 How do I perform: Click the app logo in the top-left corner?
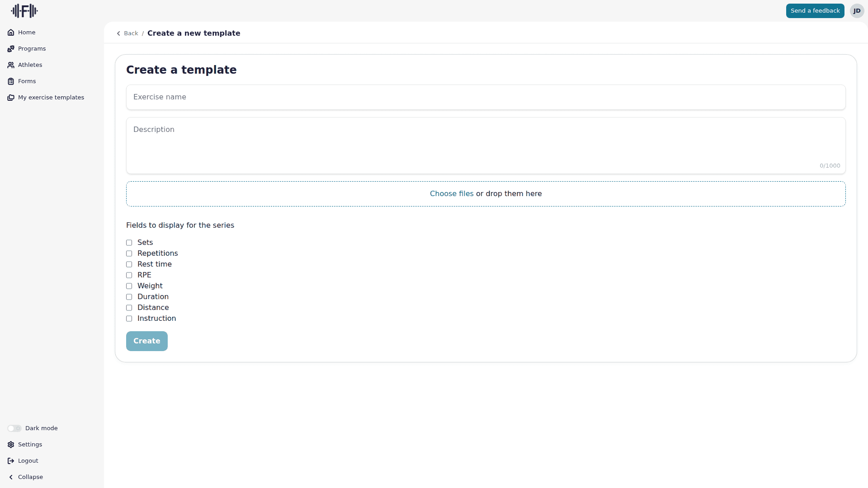point(24,11)
